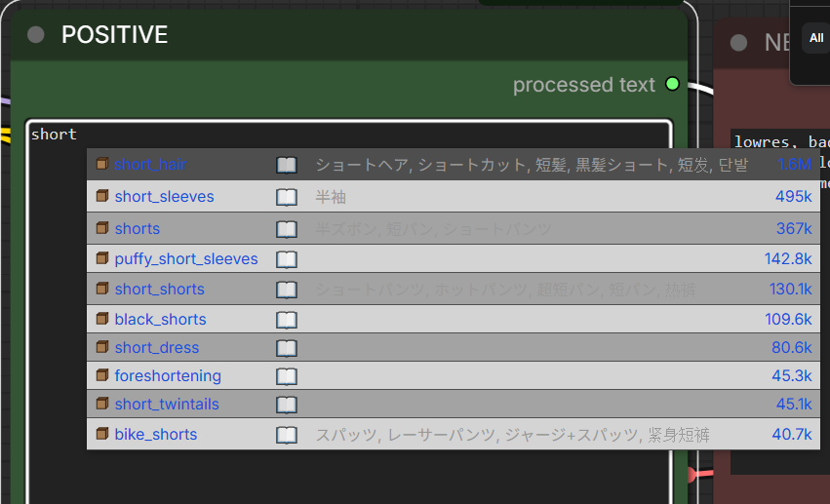830x504 pixels.
Task: Click the processed text output connector
Action: [x=672, y=84]
